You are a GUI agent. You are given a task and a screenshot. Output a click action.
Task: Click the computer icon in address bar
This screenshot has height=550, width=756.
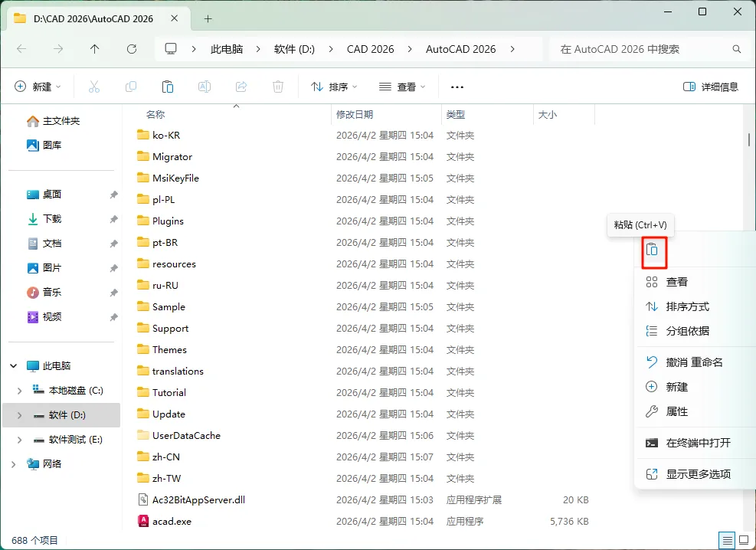click(171, 49)
